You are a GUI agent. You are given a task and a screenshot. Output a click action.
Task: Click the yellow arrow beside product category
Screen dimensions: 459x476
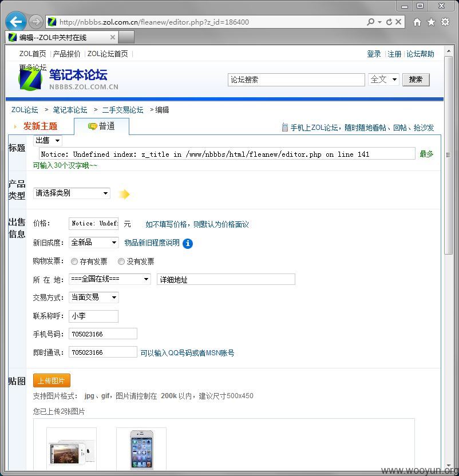(x=124, y=194)
